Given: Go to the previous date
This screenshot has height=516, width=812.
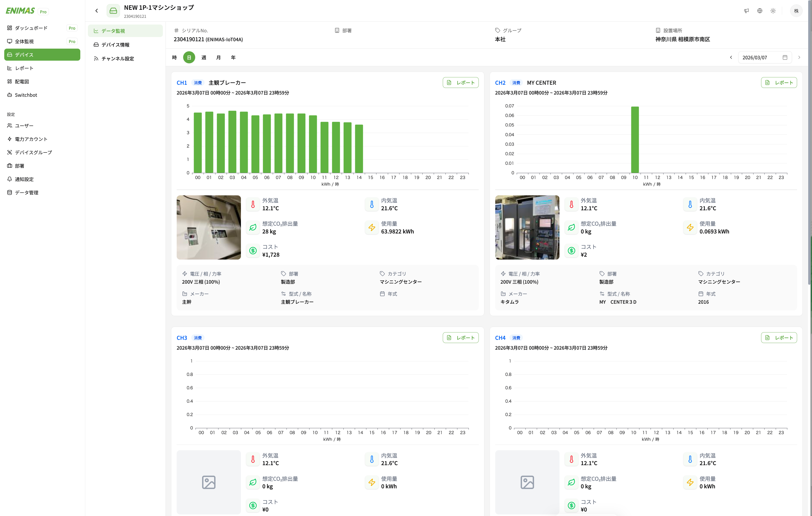Looking at the screenshot, I should pos(731,58).
